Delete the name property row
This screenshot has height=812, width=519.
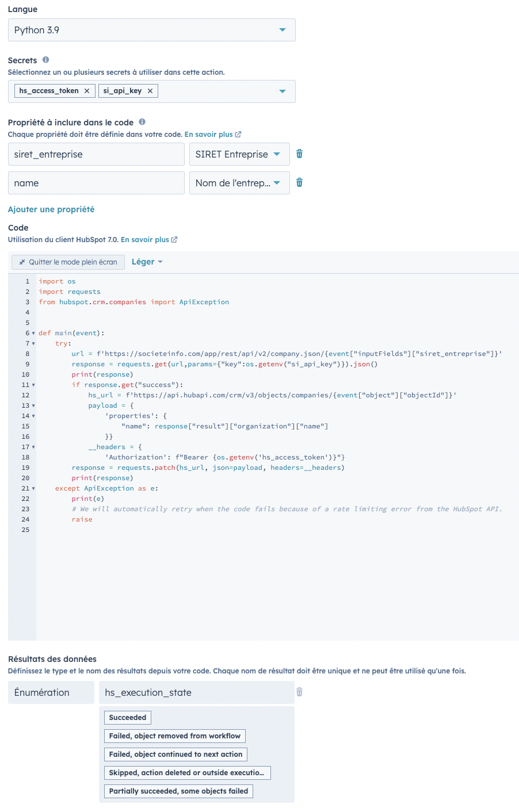pyautogui.click(x=299, y=182)
